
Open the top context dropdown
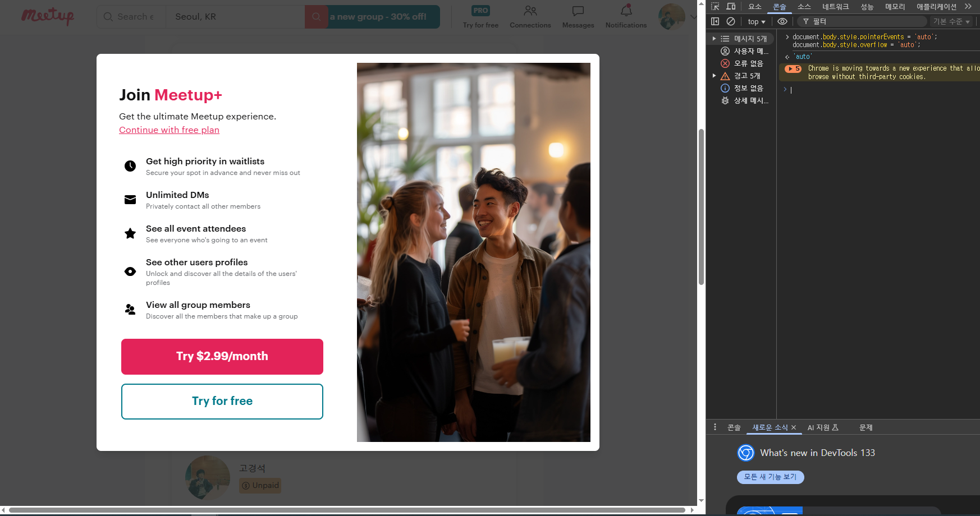pyautogui.click(x=756, y=21)
